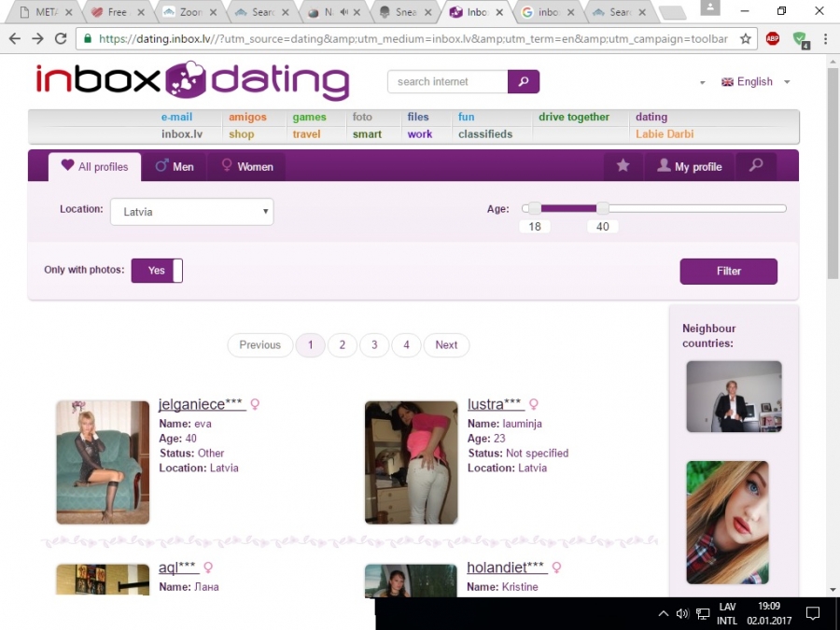Click the system volume speaker icon
Image resolution: width=840 pixels, height=630 pixels.
pyautogui.click(x=682, y=613)
